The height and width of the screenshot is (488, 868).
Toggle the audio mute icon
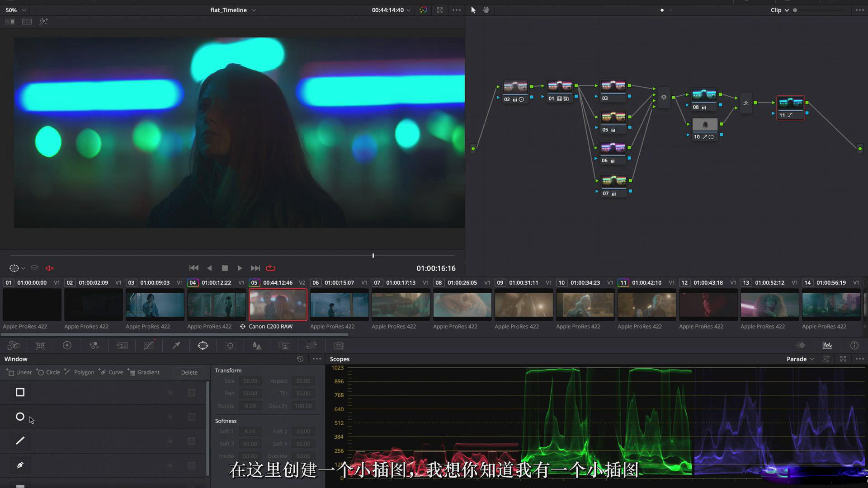tap(50, 268)
